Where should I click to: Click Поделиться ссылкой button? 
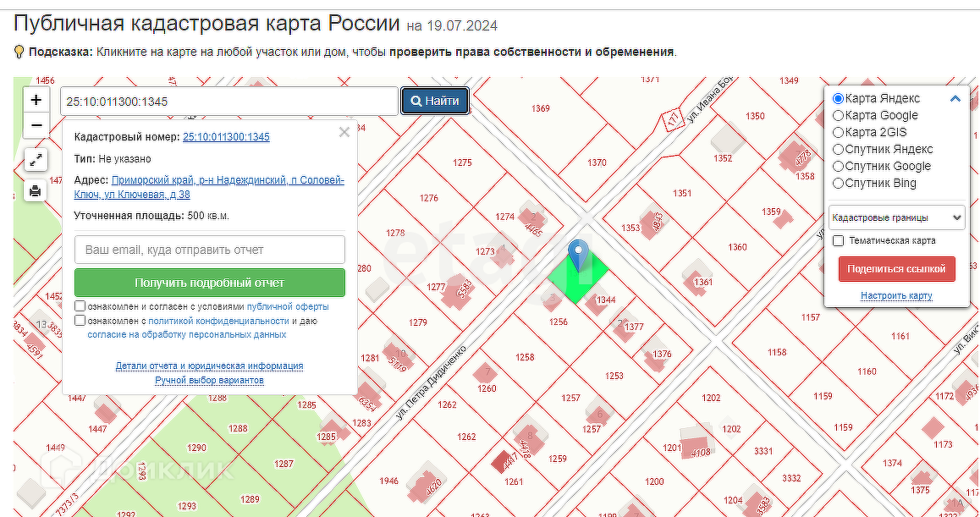897,269
